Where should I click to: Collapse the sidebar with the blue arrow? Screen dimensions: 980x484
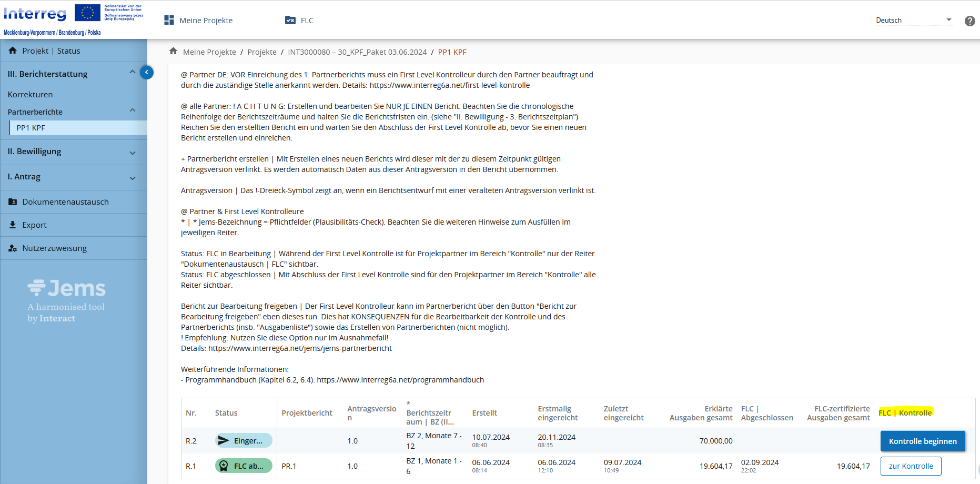coord(147,73)
